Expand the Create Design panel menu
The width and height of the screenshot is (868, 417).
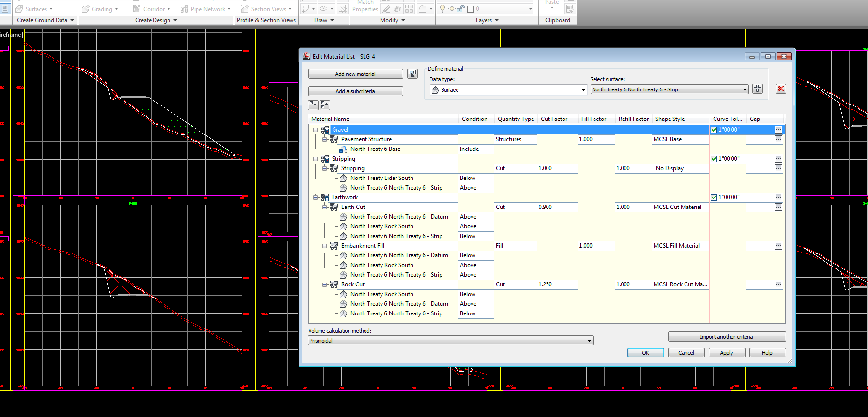point(156,20)
